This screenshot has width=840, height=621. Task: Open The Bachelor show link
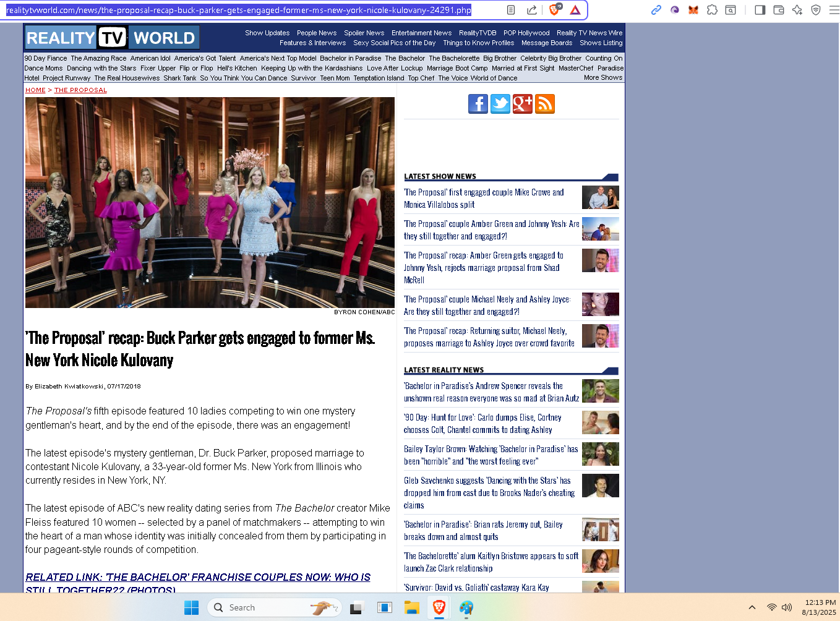pos(405,58)
